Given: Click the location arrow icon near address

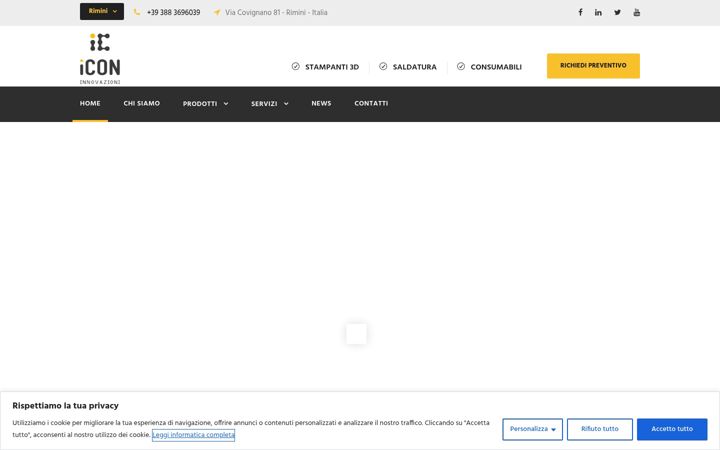Looking at the screenshot, I should click(x=217, y=12).
